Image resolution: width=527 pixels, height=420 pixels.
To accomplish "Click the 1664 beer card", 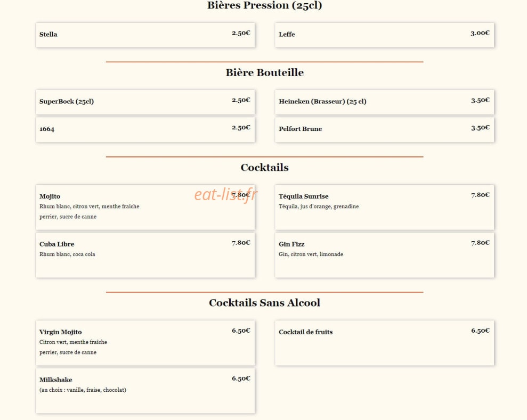I will (x=145, y=129).
